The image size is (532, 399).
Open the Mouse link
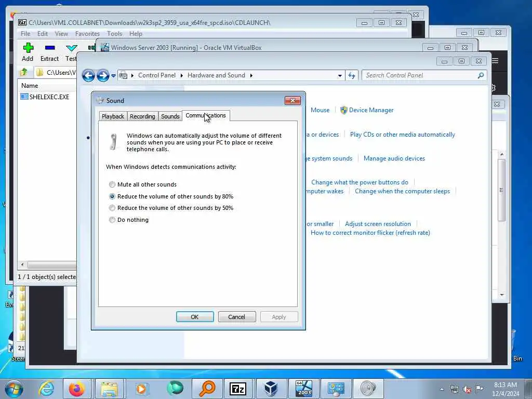320,110
